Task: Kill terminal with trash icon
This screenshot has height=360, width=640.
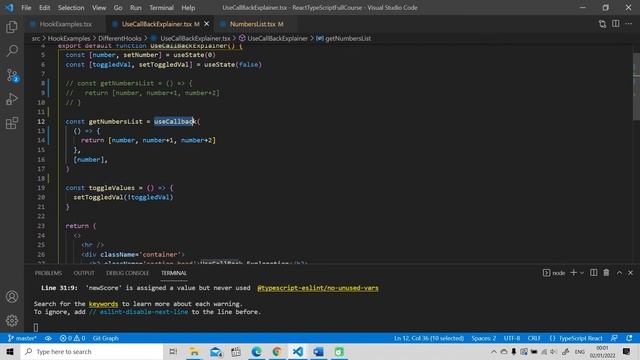Action: click(x=606, y=273)
